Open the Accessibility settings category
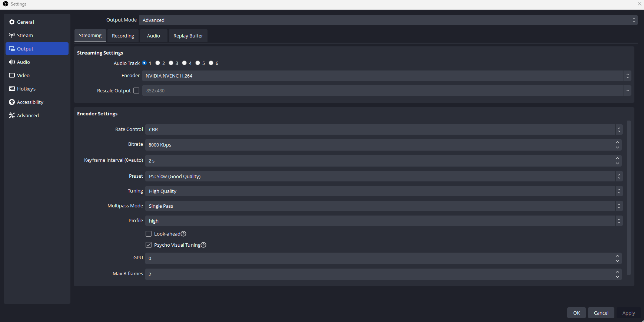This screenshot has height=322, width=644. [x=37, y=102]
